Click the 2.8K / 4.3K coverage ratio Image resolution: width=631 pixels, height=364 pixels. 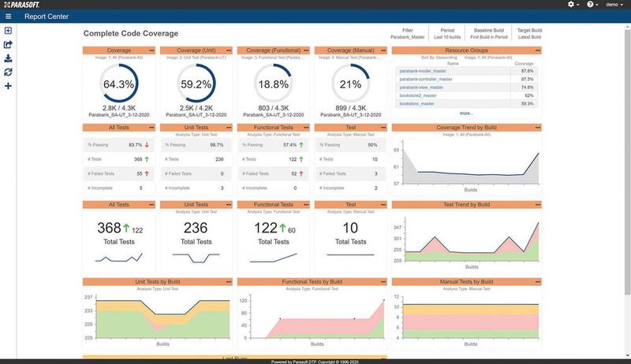click(119, 108)
